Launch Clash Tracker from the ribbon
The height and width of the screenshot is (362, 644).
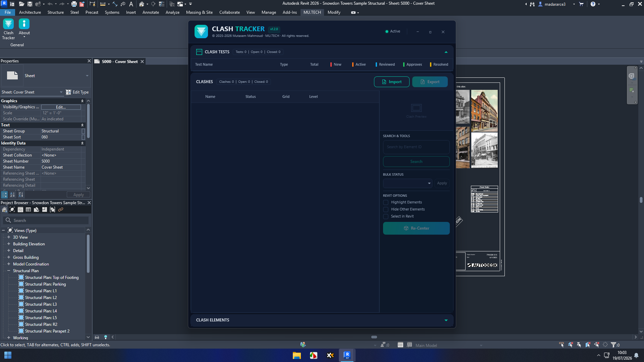point(8,29)
